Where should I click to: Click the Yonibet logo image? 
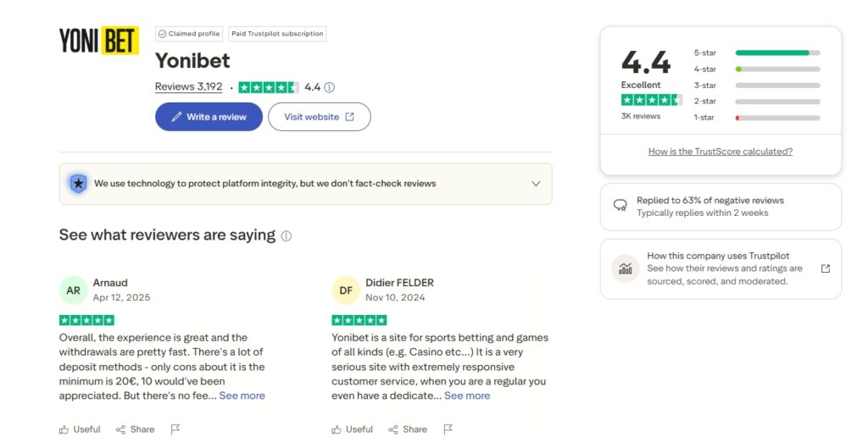(x=98, y=41)
